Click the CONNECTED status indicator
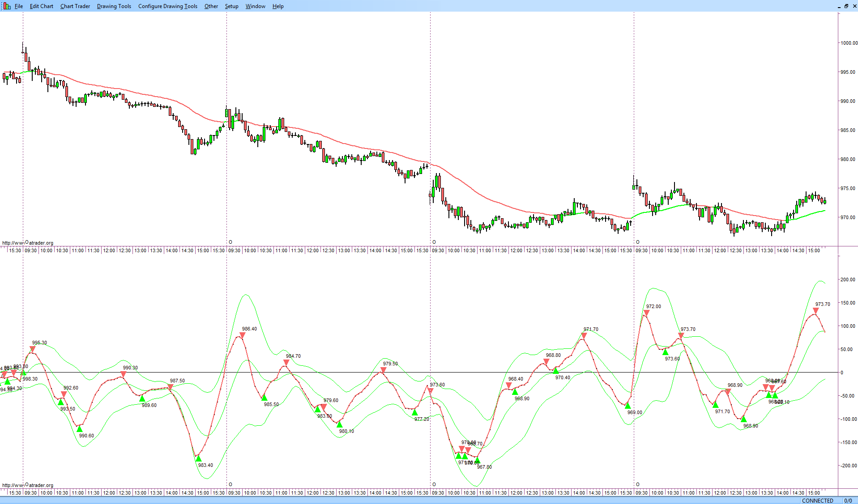The image size is (858, 504). [818, 501]
